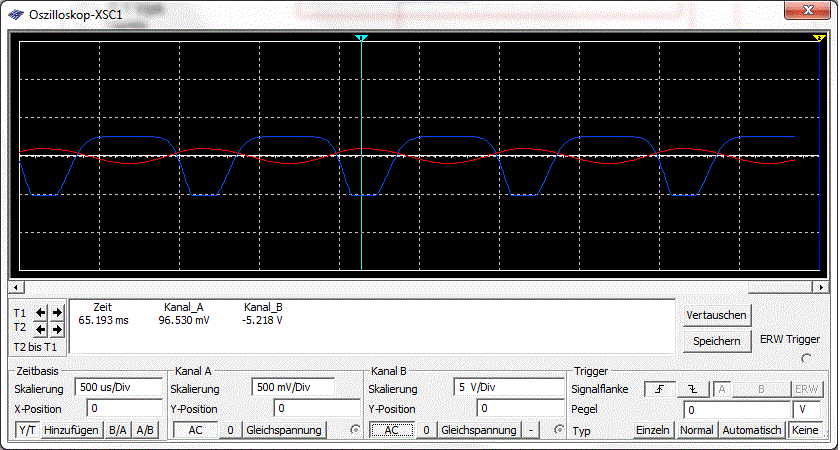Click the cyan T1 cursor marker triangle
The image size is (840, 450).
362,38
